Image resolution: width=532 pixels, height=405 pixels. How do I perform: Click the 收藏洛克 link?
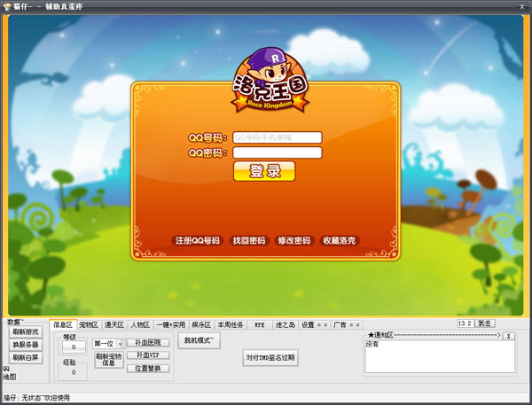click(x=339, y=240)
